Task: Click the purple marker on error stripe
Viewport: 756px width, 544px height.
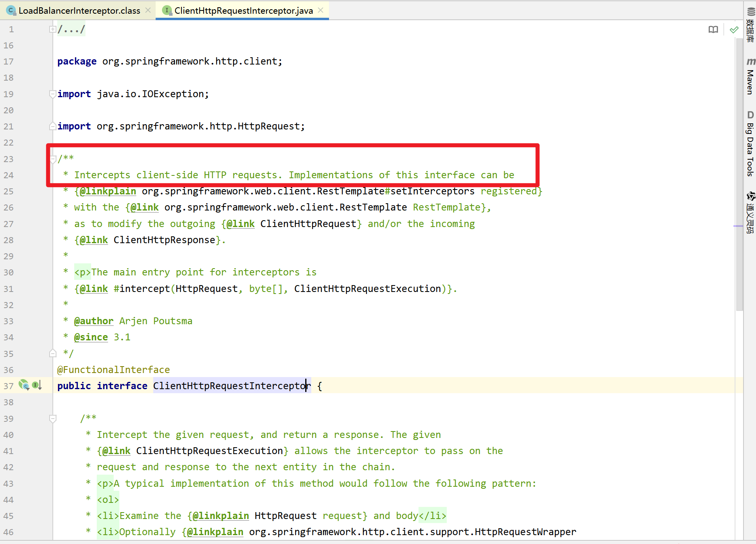Action: click(738, 226)
